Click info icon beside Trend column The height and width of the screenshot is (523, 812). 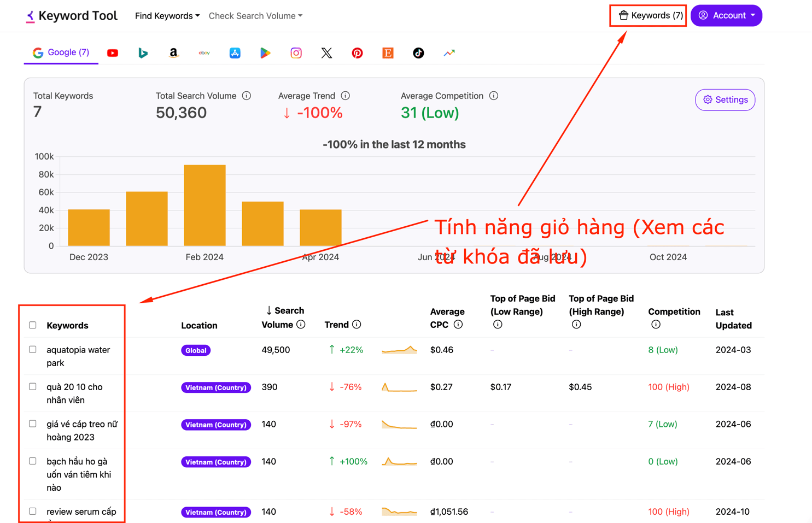[x=357, y=325]
